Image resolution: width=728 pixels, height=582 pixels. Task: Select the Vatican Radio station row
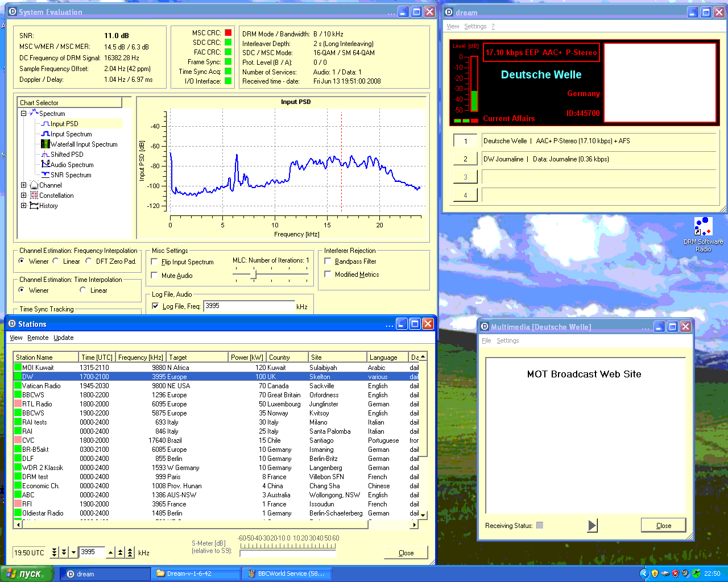tap(216, 385)
